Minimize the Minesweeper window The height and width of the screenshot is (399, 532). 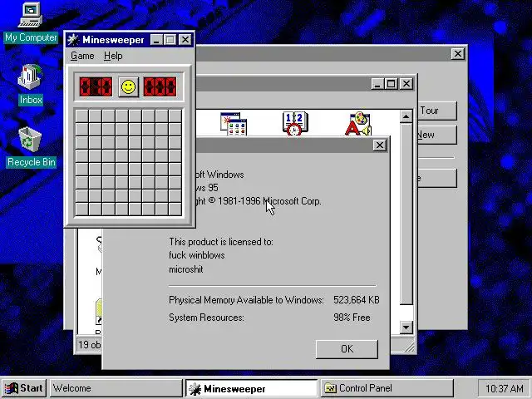pos(156,40)
